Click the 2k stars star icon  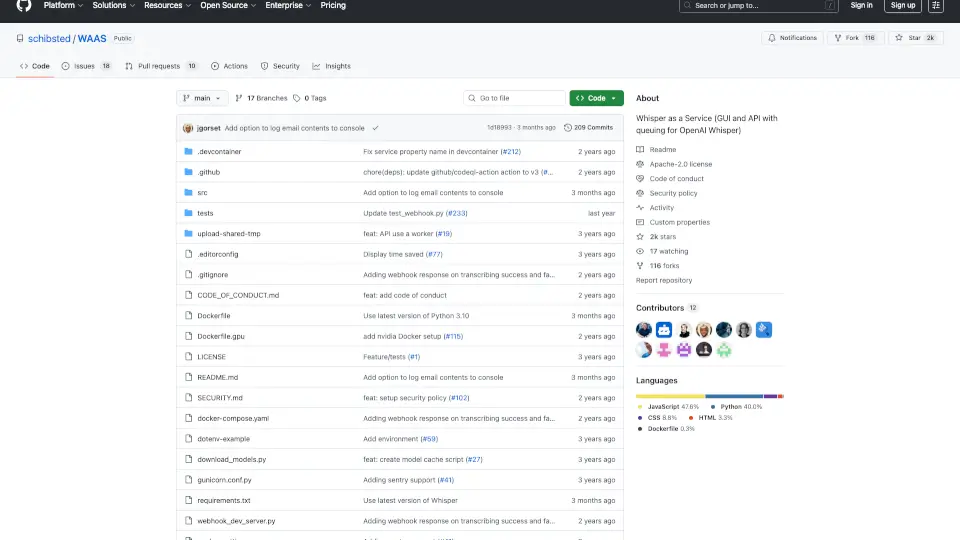click(x=640, y=236)
